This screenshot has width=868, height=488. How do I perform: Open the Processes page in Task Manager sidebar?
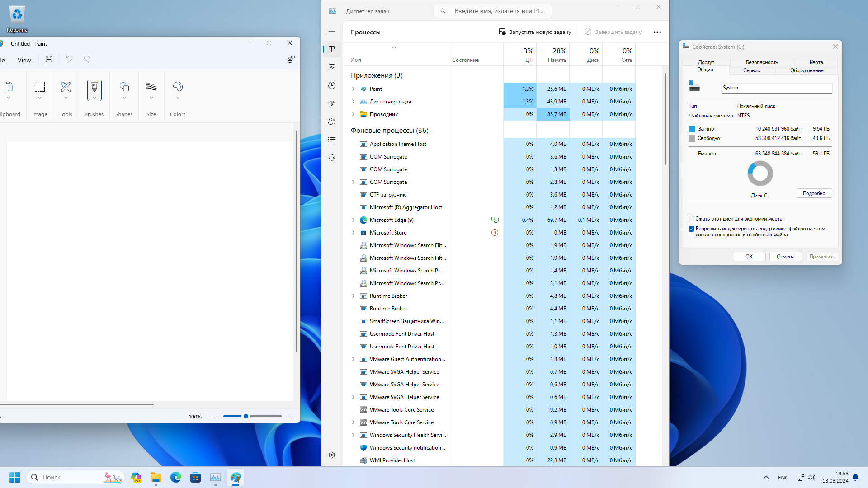click(332, 49)
